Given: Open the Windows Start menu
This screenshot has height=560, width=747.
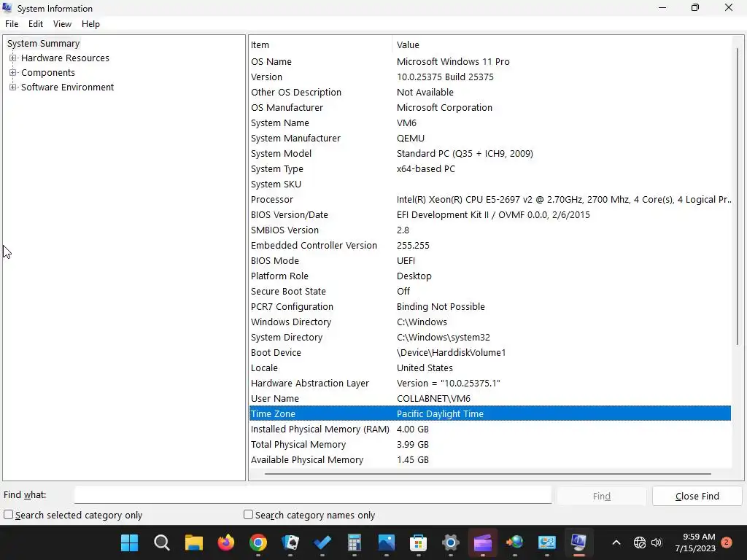Looking at the screenshot, I should [129, 542].
